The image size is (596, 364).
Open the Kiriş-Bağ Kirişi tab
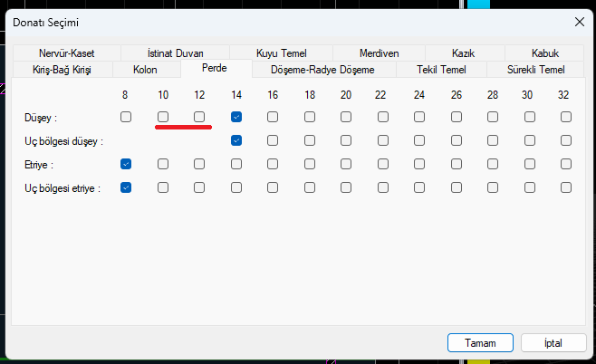62,70
